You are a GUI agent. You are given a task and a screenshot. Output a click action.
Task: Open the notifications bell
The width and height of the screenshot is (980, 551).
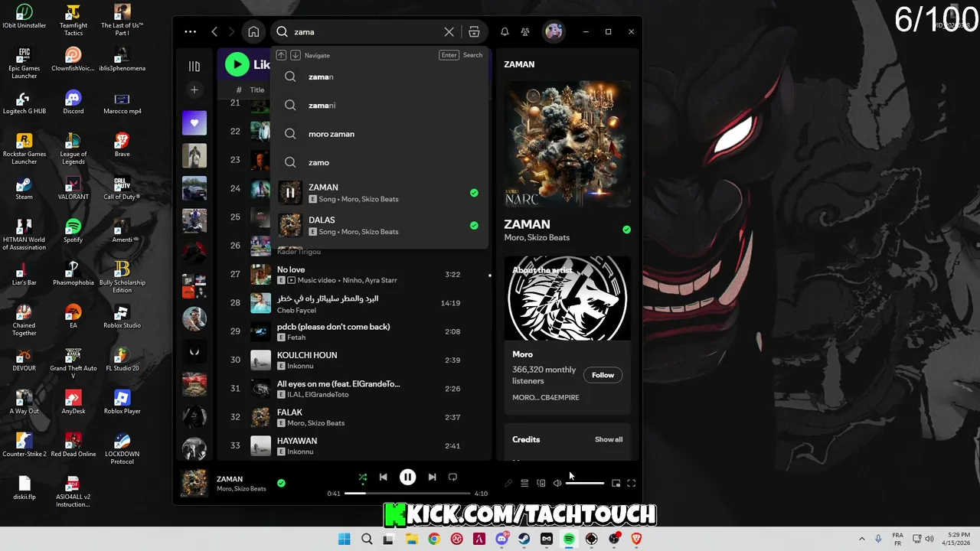[x=505, y=31]
